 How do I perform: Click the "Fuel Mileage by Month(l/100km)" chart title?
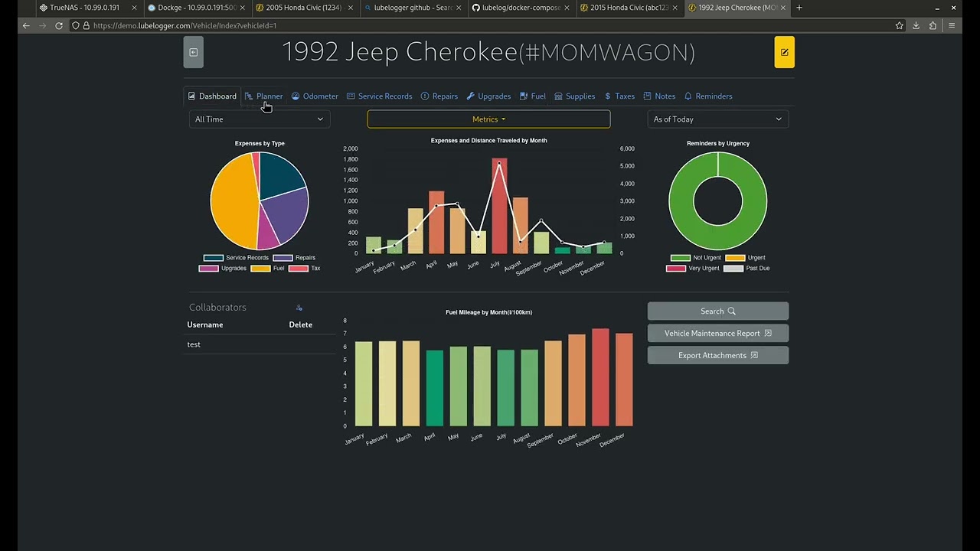tap(489, 312)
